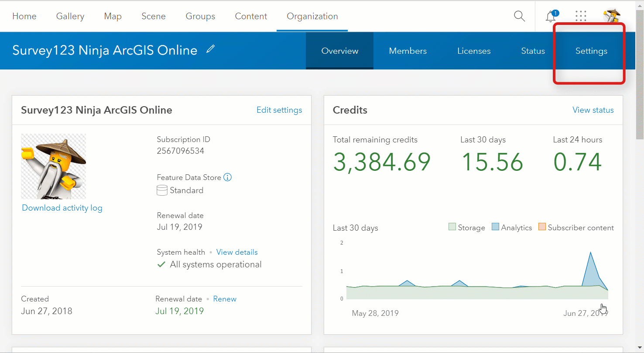This screenshot has height=353, width=644.
Task: Toggle Subscriber content legend swatch
Action: (542, 227)
